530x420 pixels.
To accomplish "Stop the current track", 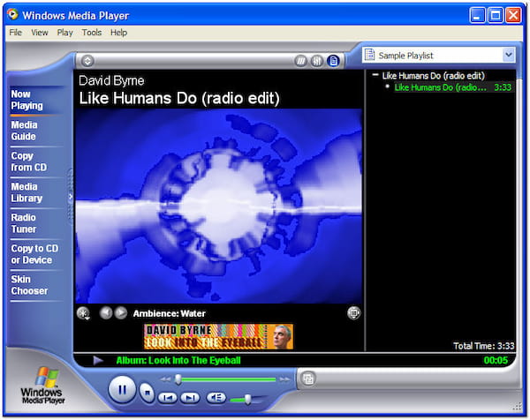I will [147, 393].
